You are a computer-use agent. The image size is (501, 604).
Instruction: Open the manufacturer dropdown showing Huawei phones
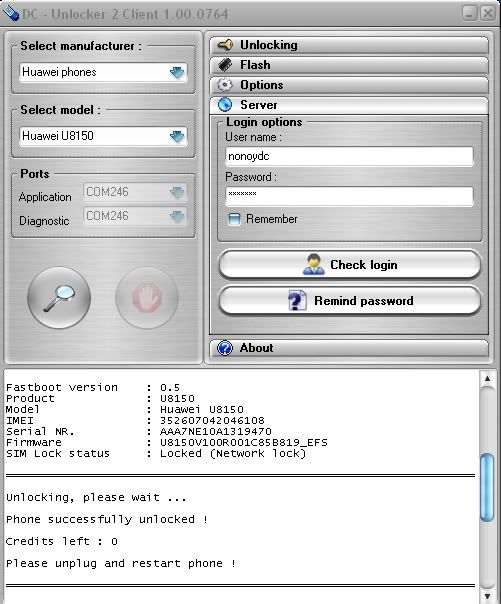click(x=103, y=72)
